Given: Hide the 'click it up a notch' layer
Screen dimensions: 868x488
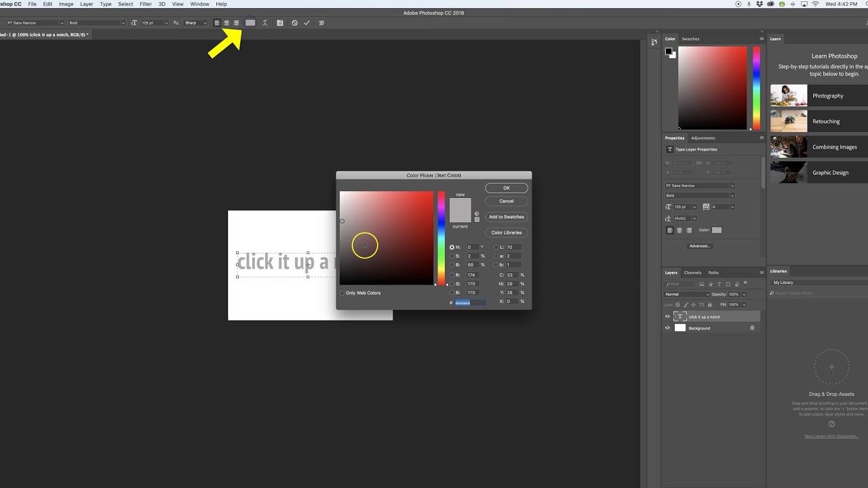Looking at the screenshot, I should 667,317.
